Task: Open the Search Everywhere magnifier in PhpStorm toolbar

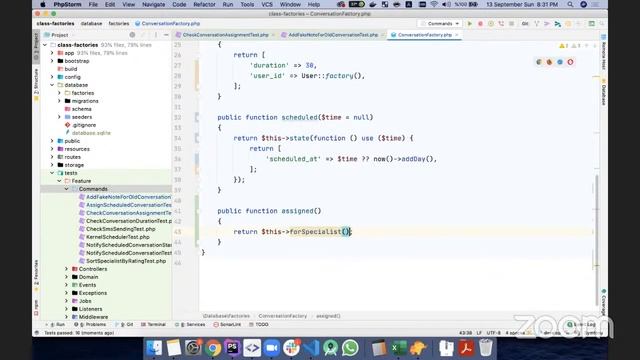Action: click(601, 24)
